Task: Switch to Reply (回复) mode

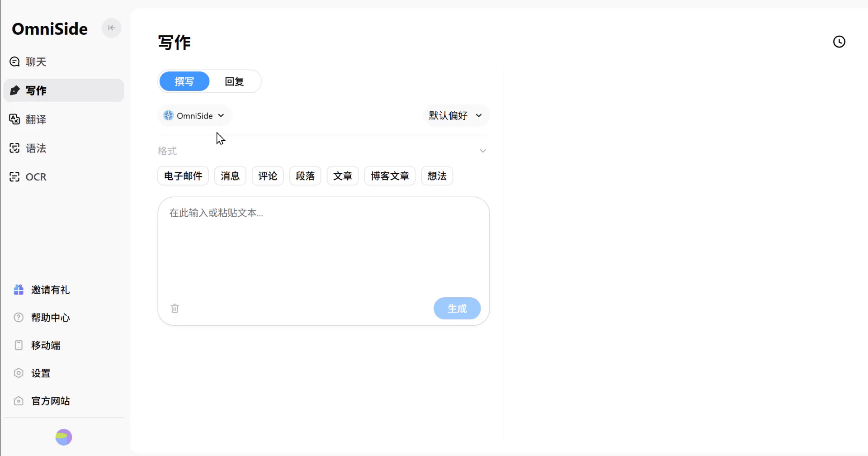Action: [x=234, y=81]
